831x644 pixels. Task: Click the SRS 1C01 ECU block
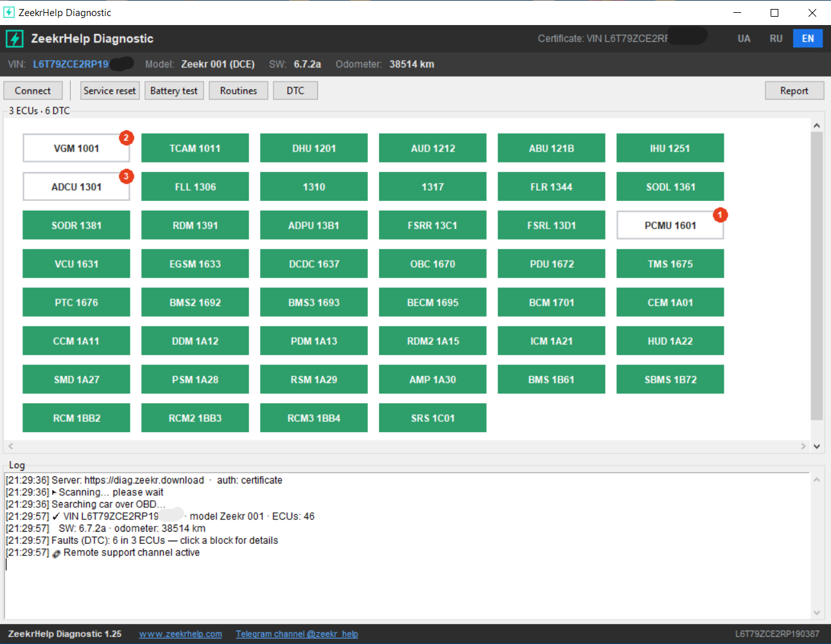tap(433, 418)
